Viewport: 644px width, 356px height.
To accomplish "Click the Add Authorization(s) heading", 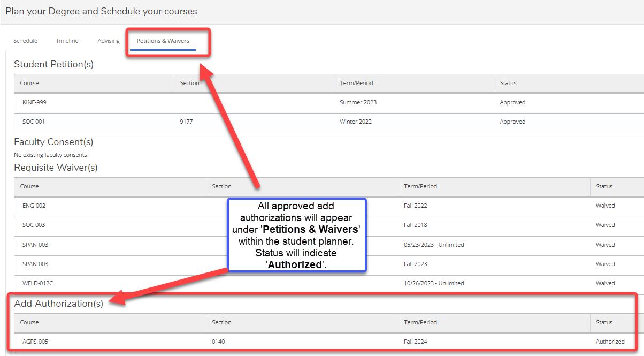I will (x=58, y=304).
